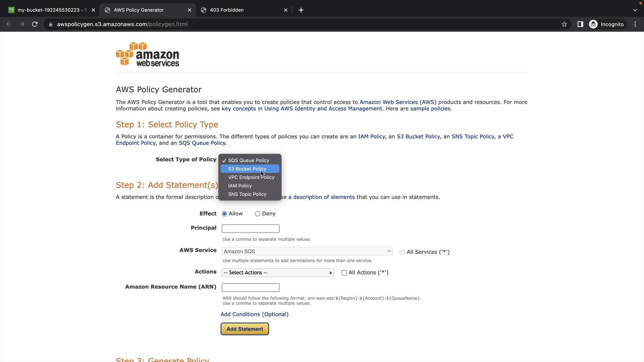Viewport: 644px width, 362px height.
Task: Select the Deny effect radio button
Action: click(258, 214)
